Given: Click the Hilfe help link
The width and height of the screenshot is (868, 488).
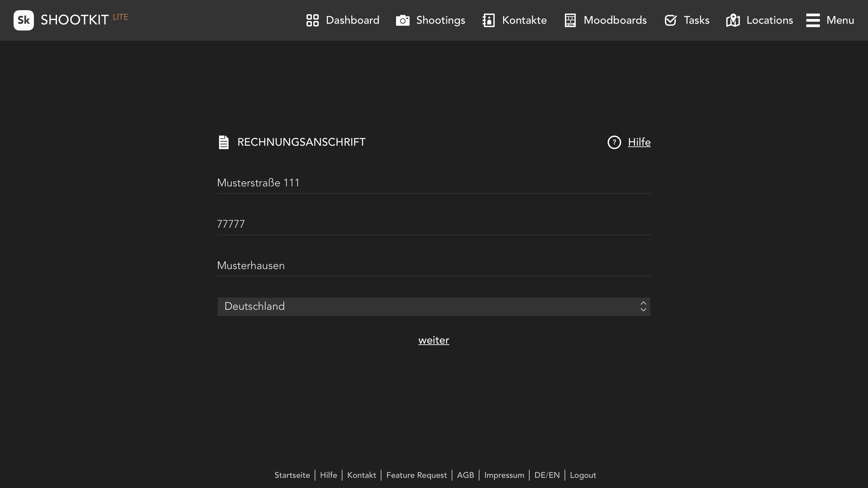Looking at the screenshot, I should click(639, 142).
